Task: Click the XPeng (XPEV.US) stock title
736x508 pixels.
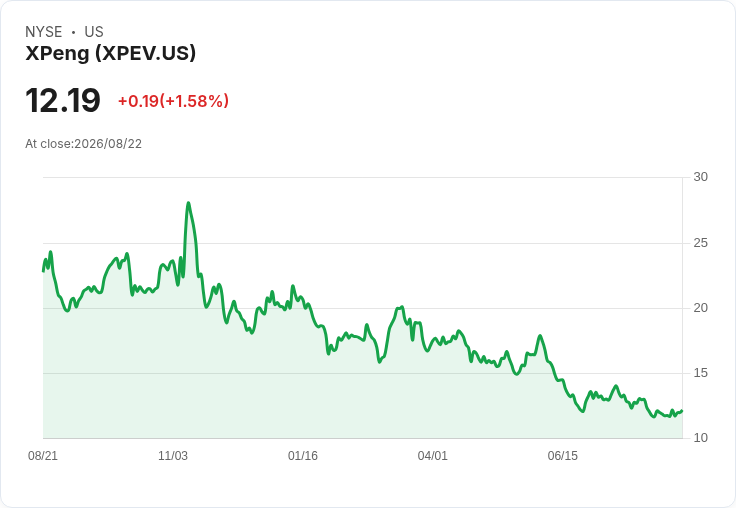Action: (110, 53)
